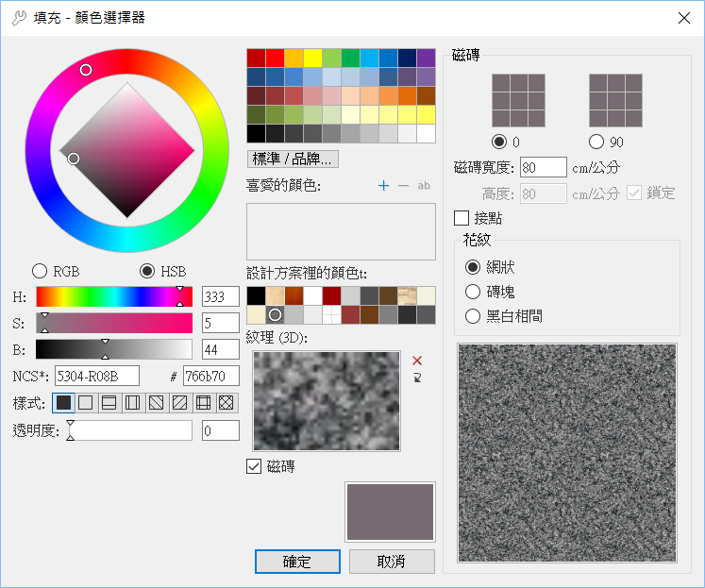Choose the vertical split style icon
Image resolution: width=705 pixels, height=588 pixels.
pos(132,403)
